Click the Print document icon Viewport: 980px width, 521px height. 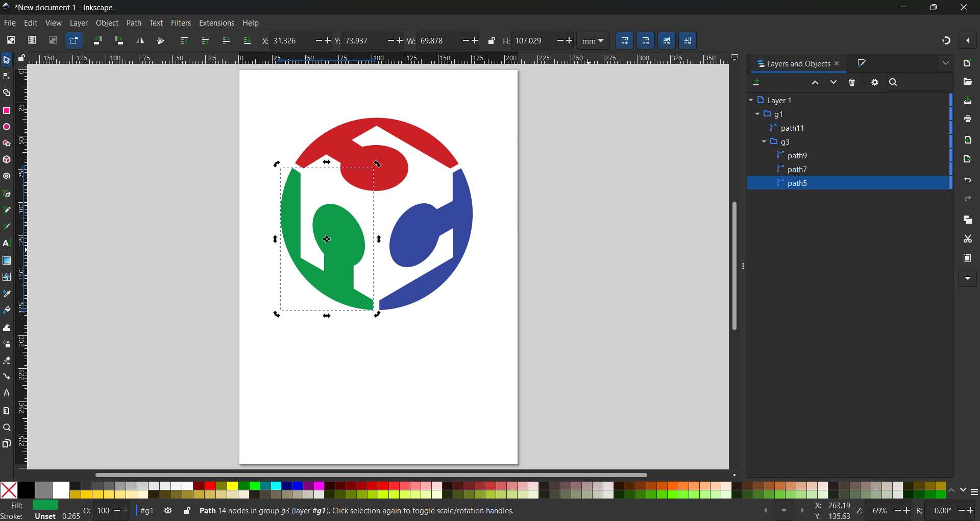[967, 119]
